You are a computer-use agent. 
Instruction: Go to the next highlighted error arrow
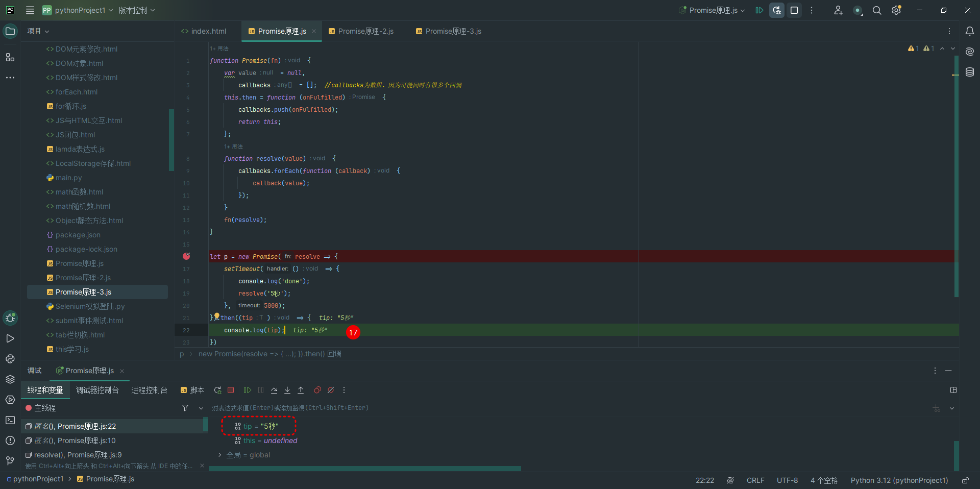953,48
